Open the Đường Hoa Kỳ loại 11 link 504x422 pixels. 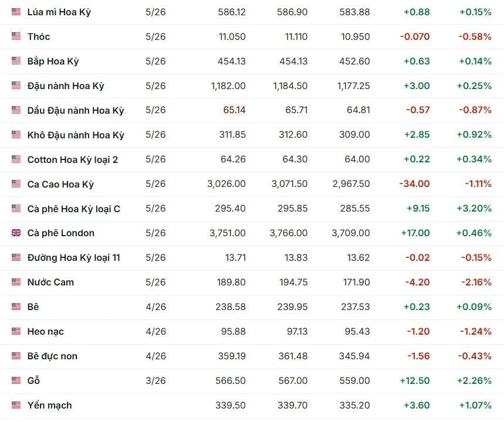[74, 258]
